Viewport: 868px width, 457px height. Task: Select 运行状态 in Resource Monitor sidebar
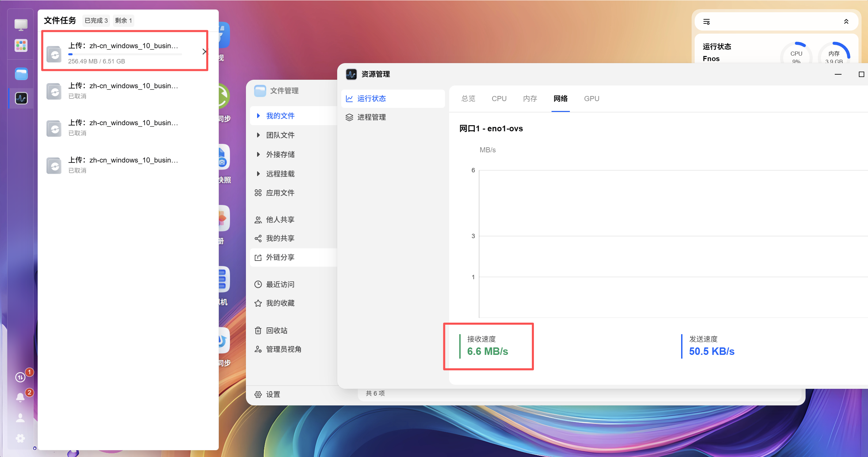click(x=393, y=98)
